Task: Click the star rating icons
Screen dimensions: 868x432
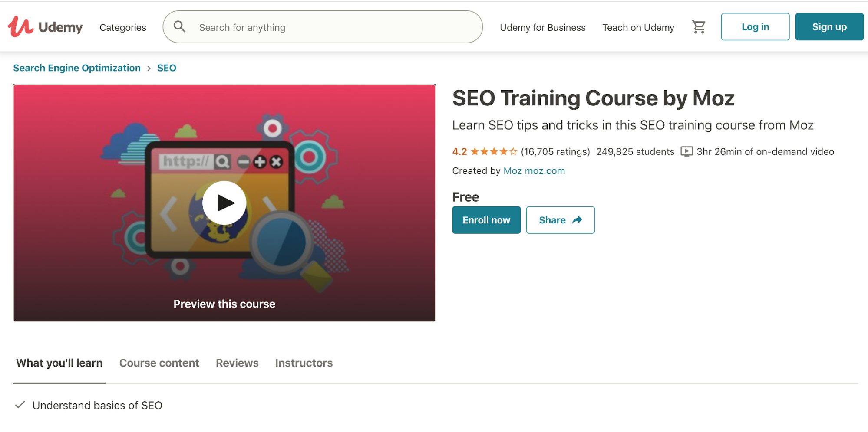Action: coord(494,151)
